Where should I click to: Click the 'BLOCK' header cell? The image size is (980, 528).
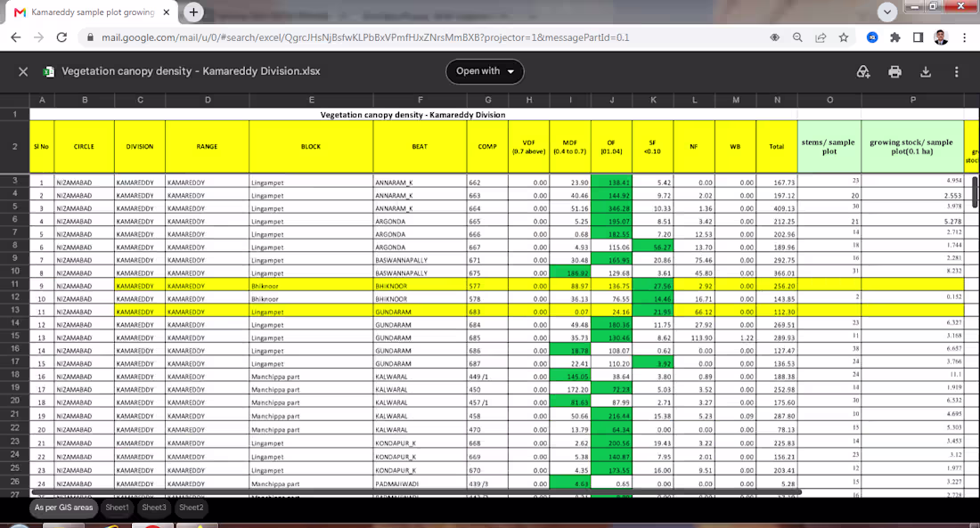(311, 146)
